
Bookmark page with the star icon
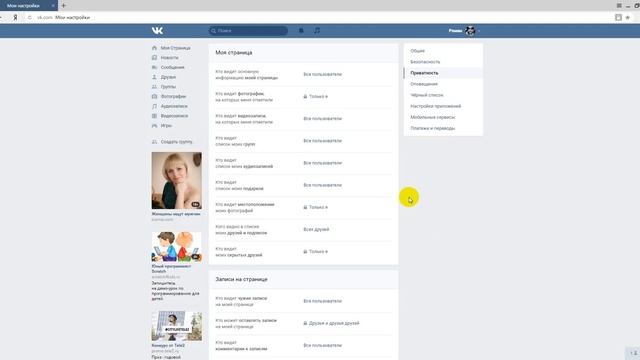tap(628, 18)
